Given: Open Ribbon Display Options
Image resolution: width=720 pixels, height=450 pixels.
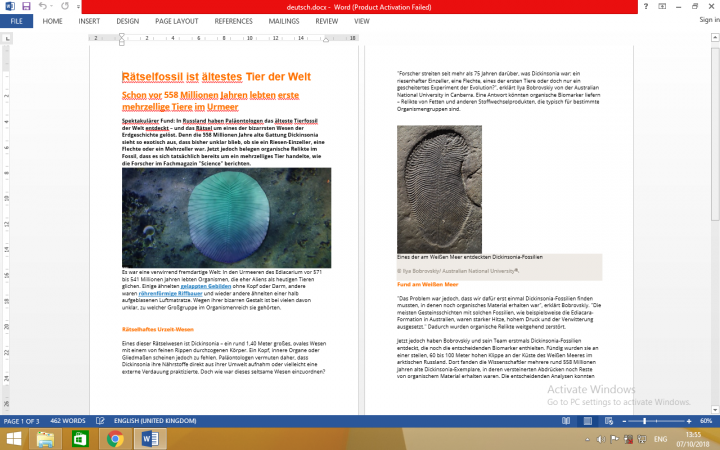Looking at the screenshot, I should [662, 6].
